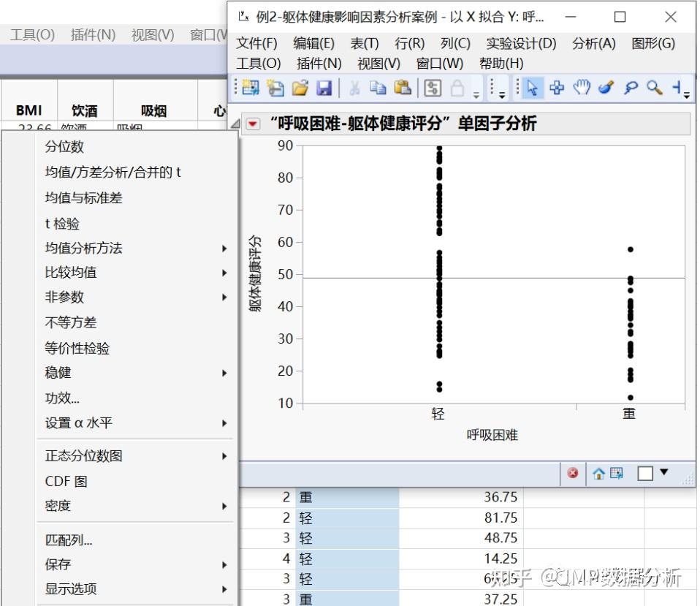Activate the lasso selection tool

pos(631,88)
